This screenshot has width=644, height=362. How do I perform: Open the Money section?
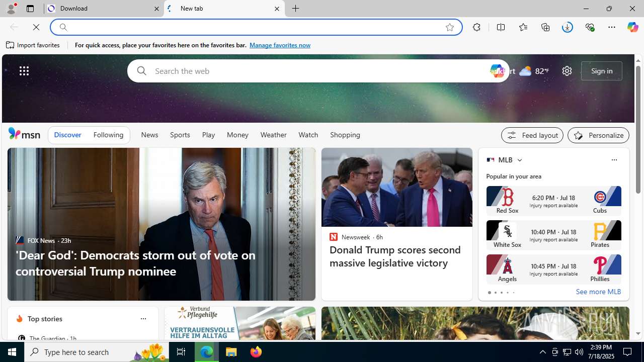point(237,135)
